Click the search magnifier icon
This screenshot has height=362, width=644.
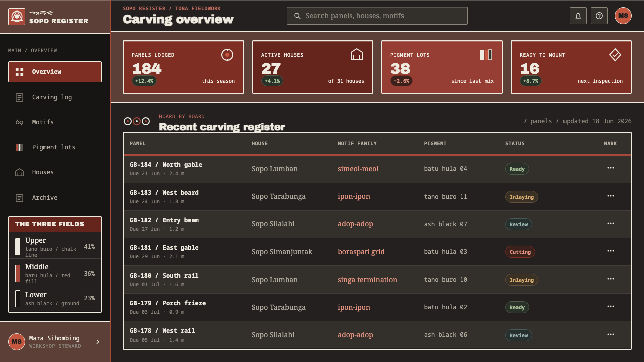(298, 16)
